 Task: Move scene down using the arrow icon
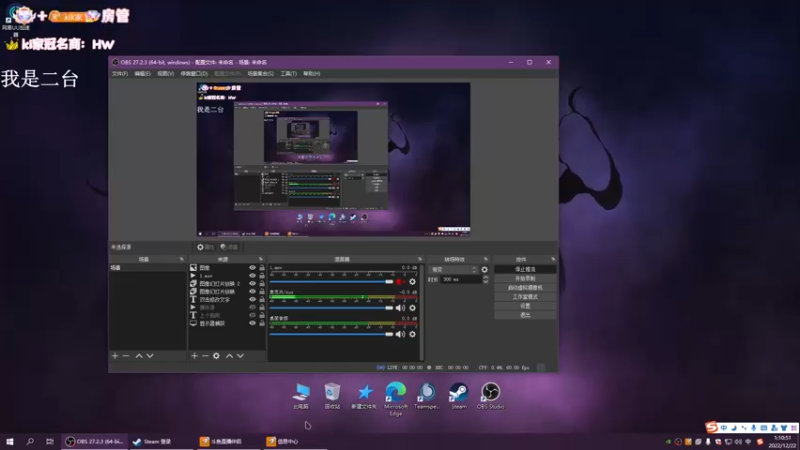[150, 356]
